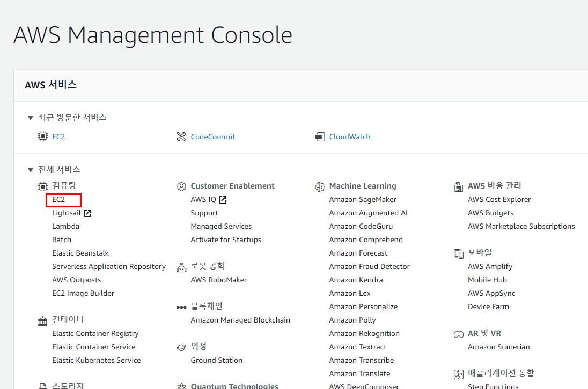The width and height of the screenshot is (588, 389).
Task: Open Elastic Container Registry
Action: click(x=95, y=334)
